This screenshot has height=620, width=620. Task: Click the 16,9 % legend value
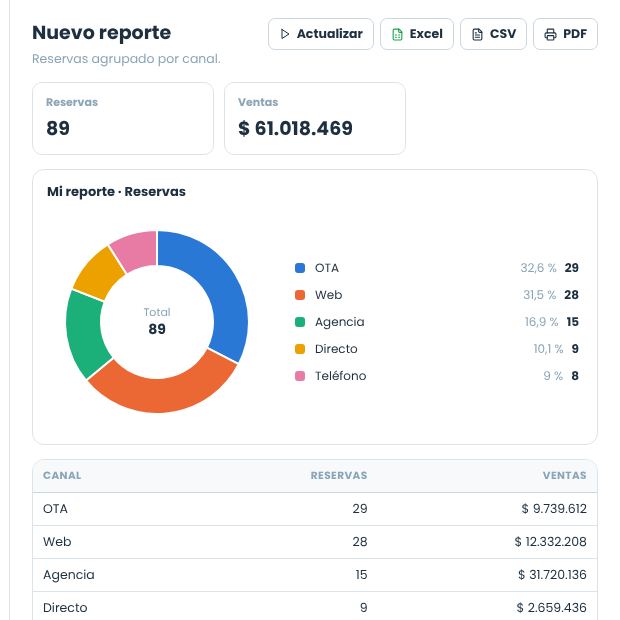(541, 322)
